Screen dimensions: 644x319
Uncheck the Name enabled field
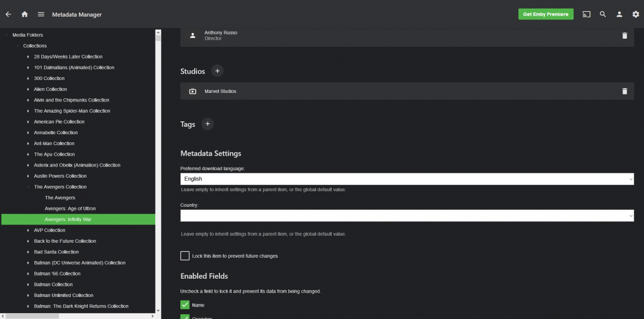tap(185, 305)
